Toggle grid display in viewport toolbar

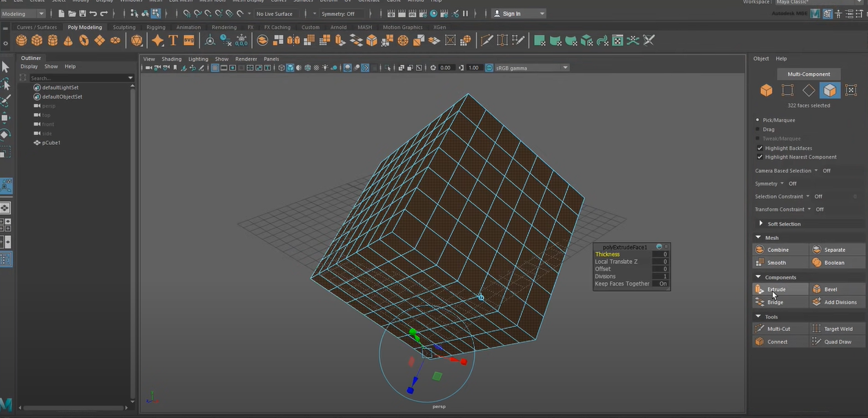click(215, 68)
